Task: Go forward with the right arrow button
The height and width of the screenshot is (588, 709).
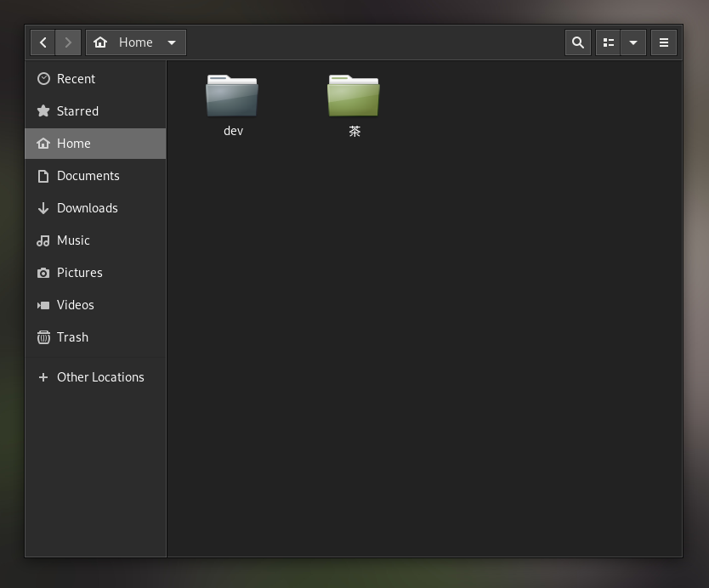Action: tap(68, 42)
